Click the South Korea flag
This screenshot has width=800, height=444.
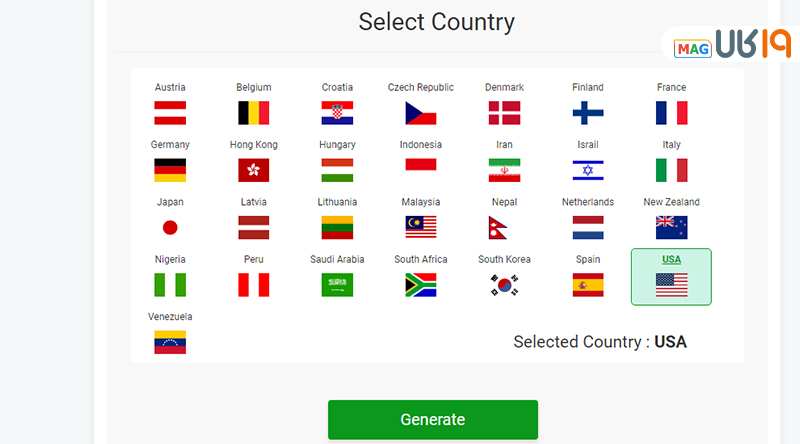(504, 285)
